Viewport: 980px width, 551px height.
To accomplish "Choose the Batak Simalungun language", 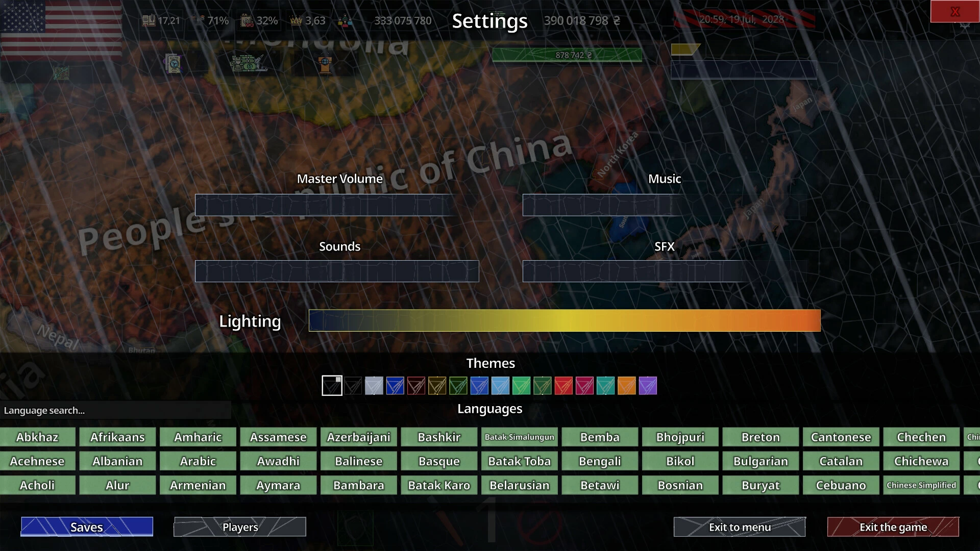I will (x=520, y=437).
